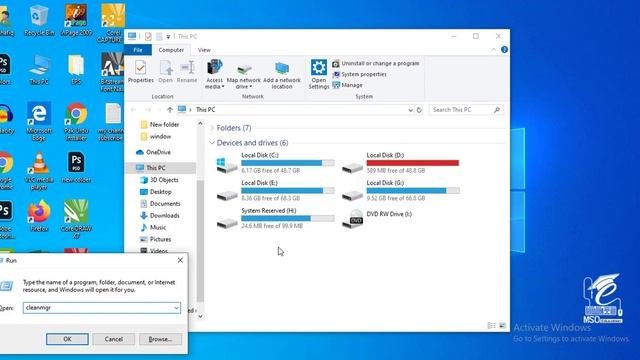
Task: Launch VLC media player desktop shortcut
Action: [39, 171]
